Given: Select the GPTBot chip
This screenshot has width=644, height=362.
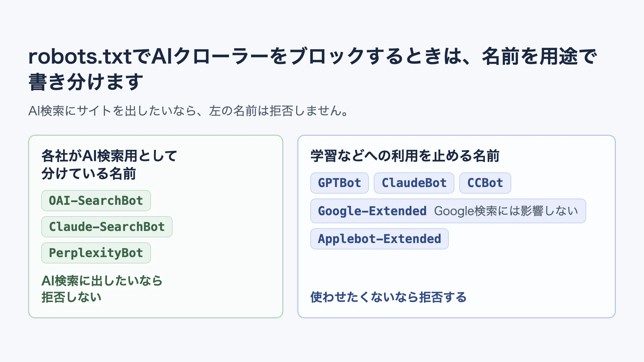Looking at the screenshot, I should pyautogui.click(x=339, y=183).
